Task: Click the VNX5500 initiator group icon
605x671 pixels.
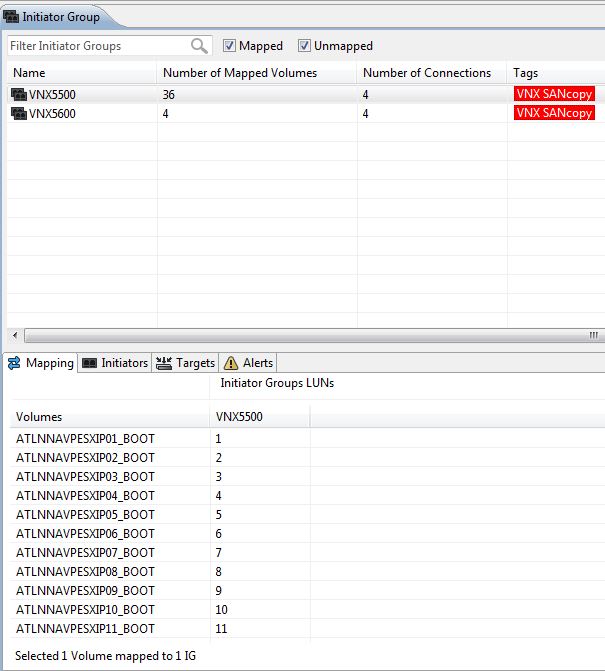Action: coord(19,95)
